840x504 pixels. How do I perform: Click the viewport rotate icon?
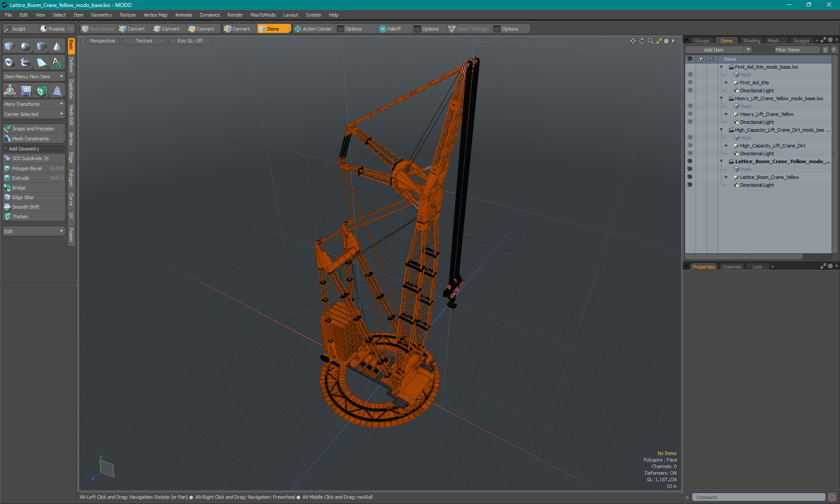click(642, 41)
